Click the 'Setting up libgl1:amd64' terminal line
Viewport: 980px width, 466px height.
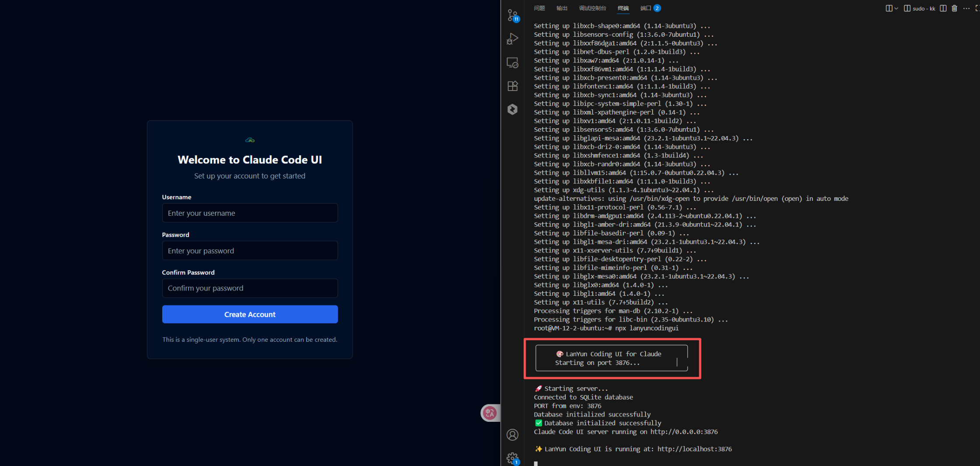[599, 294]
